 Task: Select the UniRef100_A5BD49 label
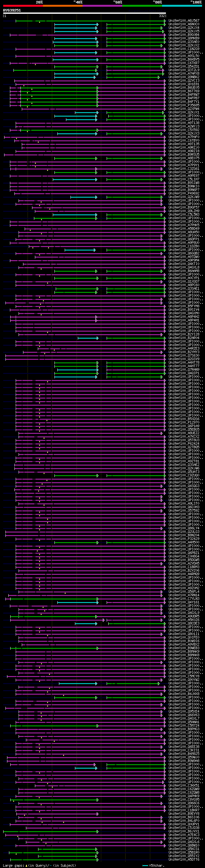[184, 229]
